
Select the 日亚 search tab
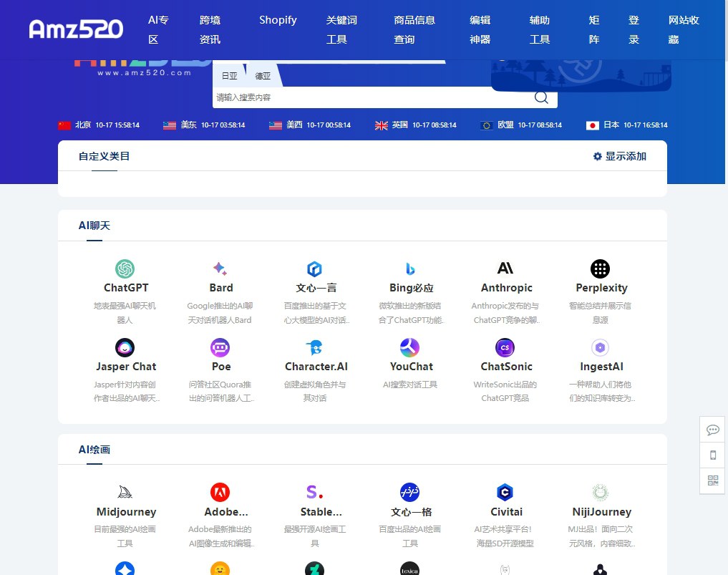tap(229, 76)
